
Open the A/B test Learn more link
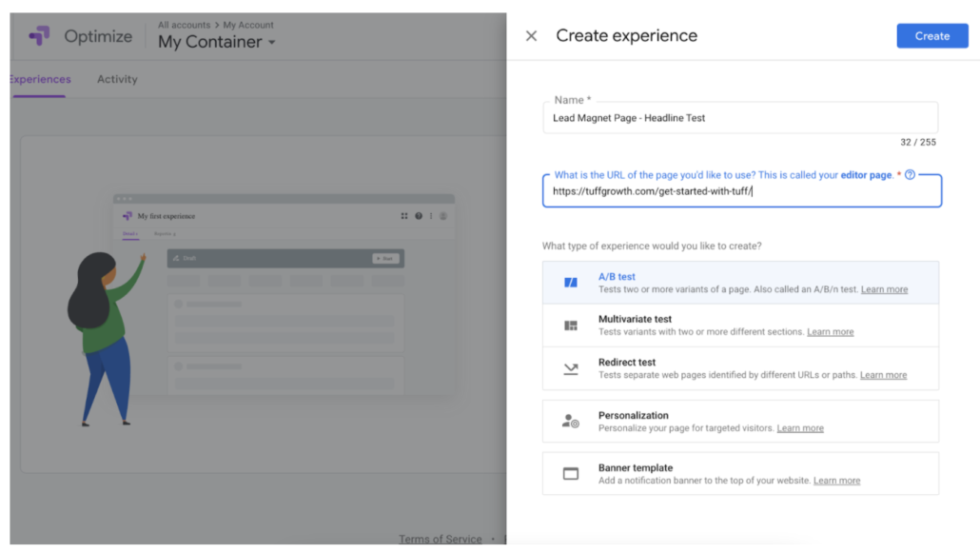(x=884, y=288)
